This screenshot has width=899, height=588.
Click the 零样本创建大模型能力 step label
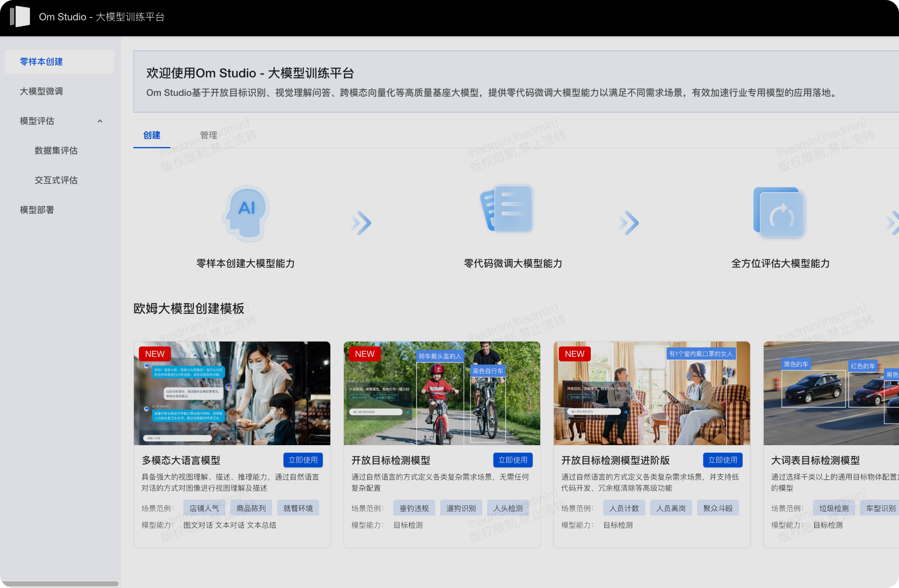pos(246,264)
